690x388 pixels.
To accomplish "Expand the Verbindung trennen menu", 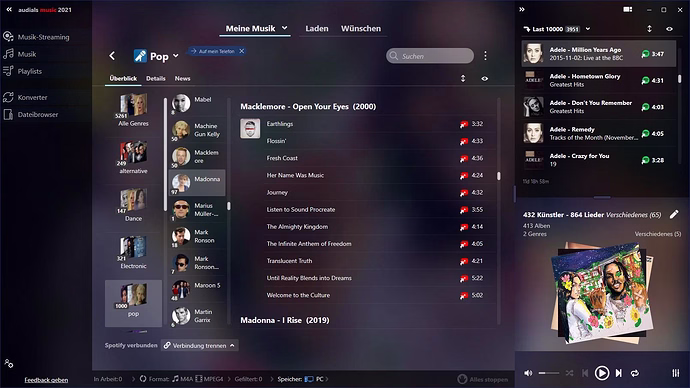I will (200, 345).
